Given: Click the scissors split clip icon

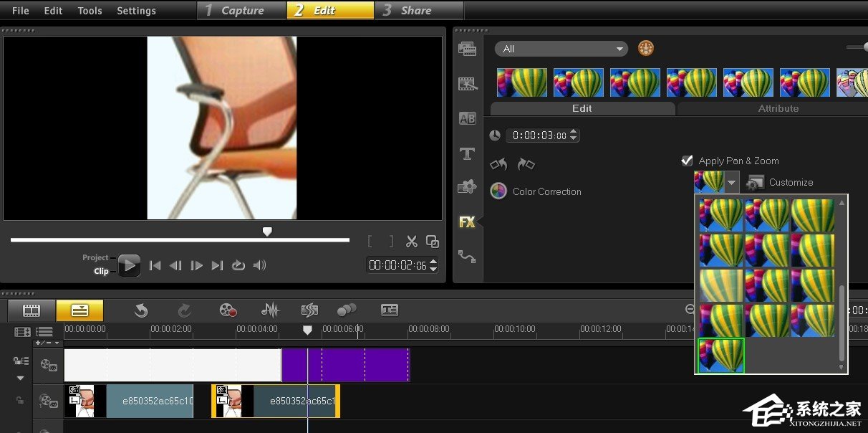Looking at the screenshot, I should (412, 242).
